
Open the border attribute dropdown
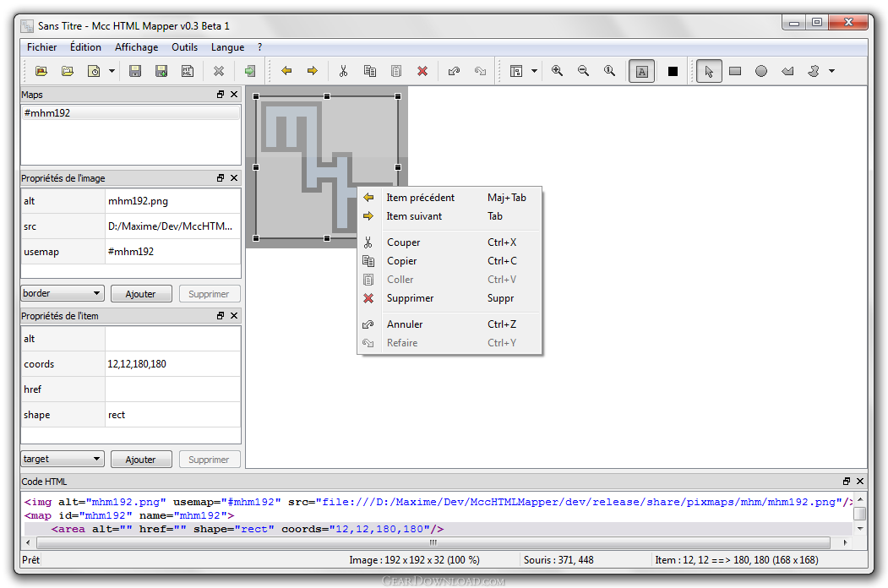63,293
